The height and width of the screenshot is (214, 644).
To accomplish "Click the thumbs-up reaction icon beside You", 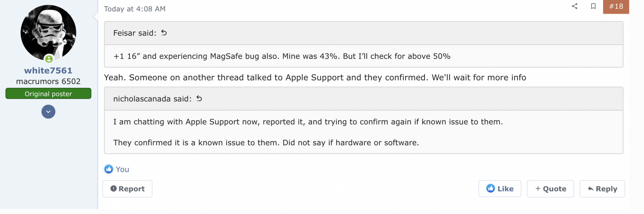I will point(109,169).
